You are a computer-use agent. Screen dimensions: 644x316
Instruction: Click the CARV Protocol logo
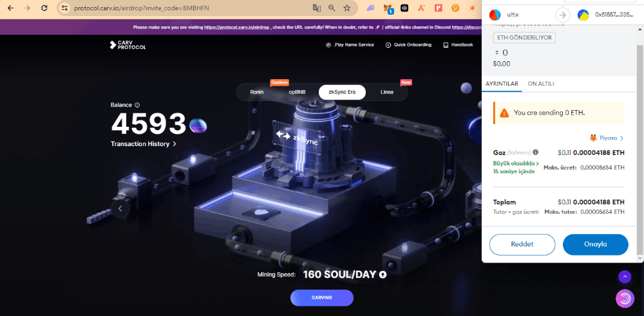click(128, 45)
